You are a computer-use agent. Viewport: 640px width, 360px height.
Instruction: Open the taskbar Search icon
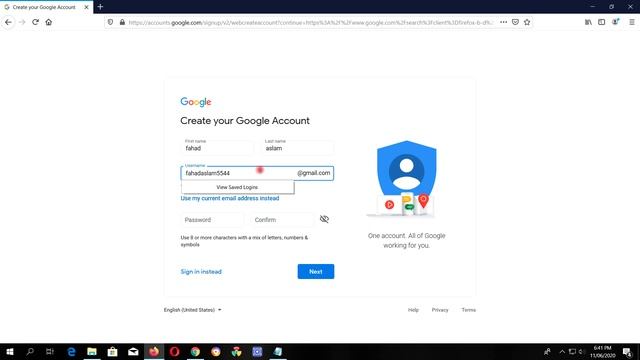[30, 351]
